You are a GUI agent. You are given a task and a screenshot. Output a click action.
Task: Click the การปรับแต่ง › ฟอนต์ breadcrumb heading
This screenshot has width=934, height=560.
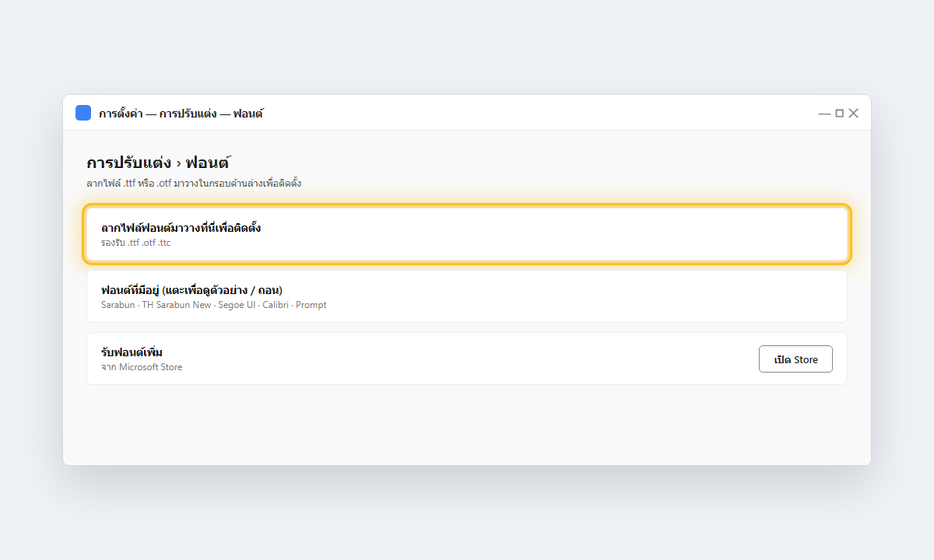point(158,163)
